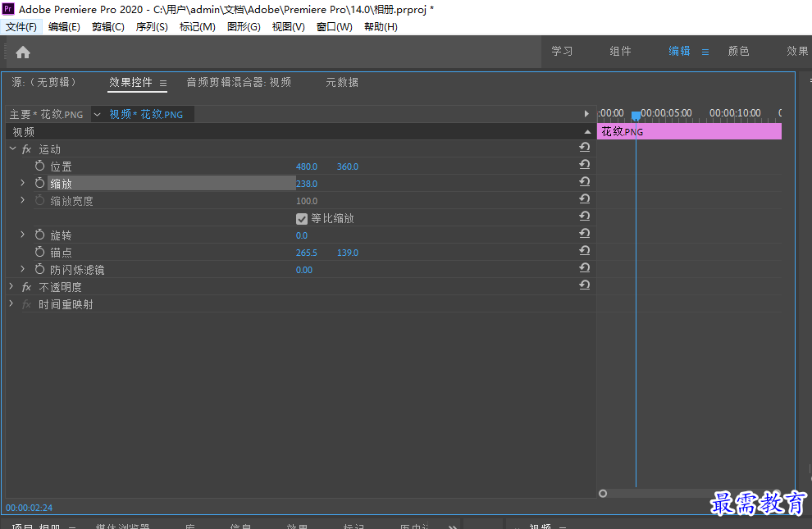812x529 pixels.
Task: Click the timeline zoom scrollbar handle
Action: tap(603, 493)
